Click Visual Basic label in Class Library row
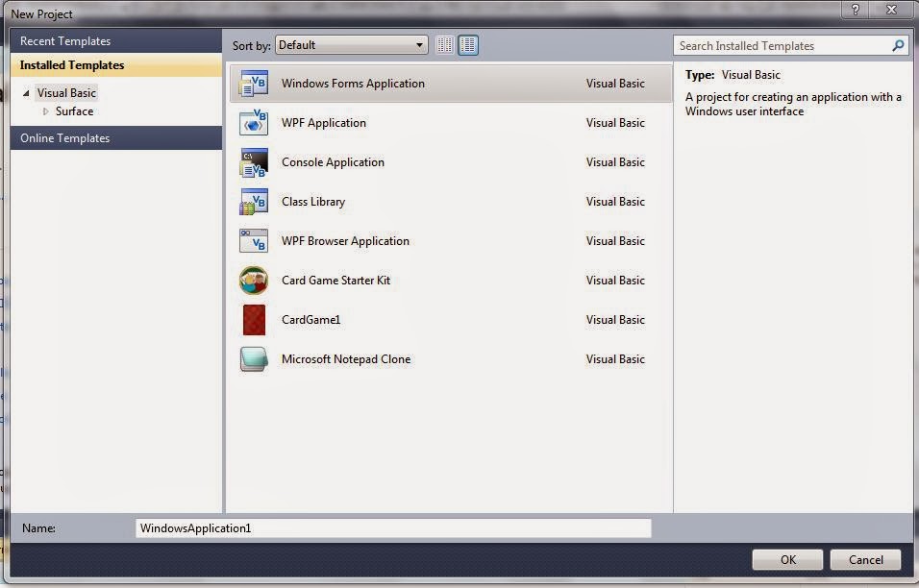 click(615, 202)
